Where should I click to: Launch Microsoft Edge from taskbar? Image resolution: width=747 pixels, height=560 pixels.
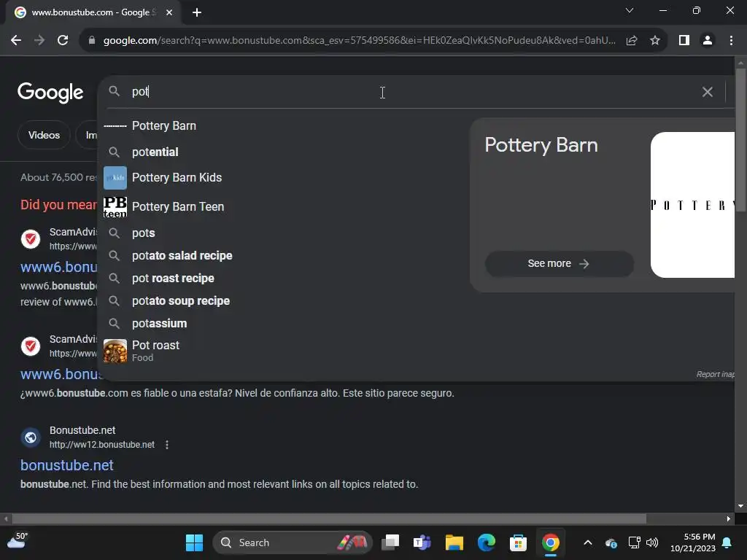487,542
